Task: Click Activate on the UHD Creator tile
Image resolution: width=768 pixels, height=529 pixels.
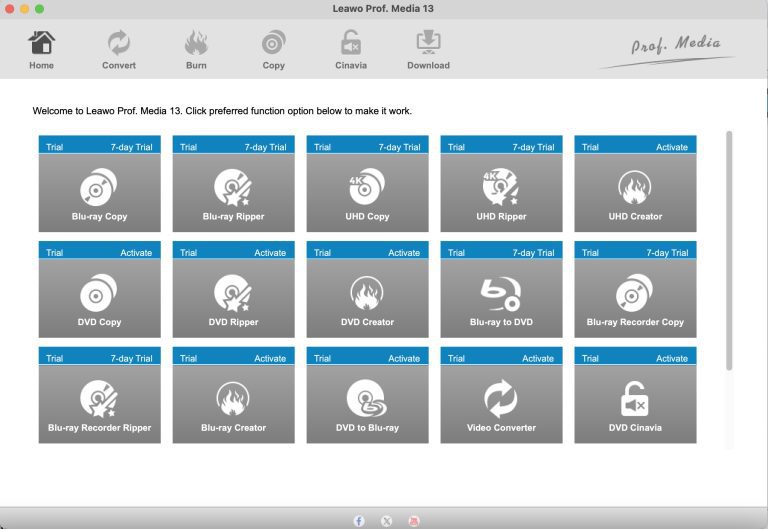Action: [671, 147]
